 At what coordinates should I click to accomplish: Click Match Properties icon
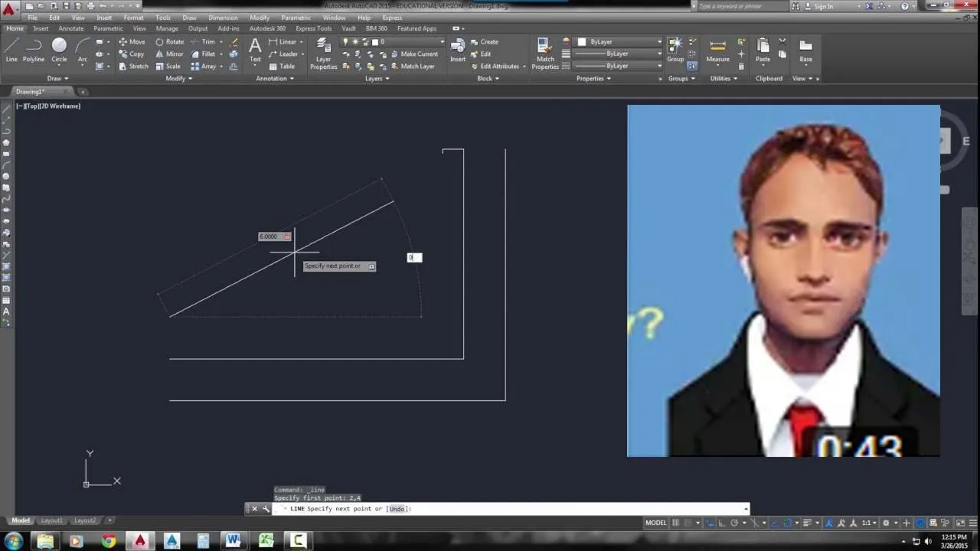point(545,54)
